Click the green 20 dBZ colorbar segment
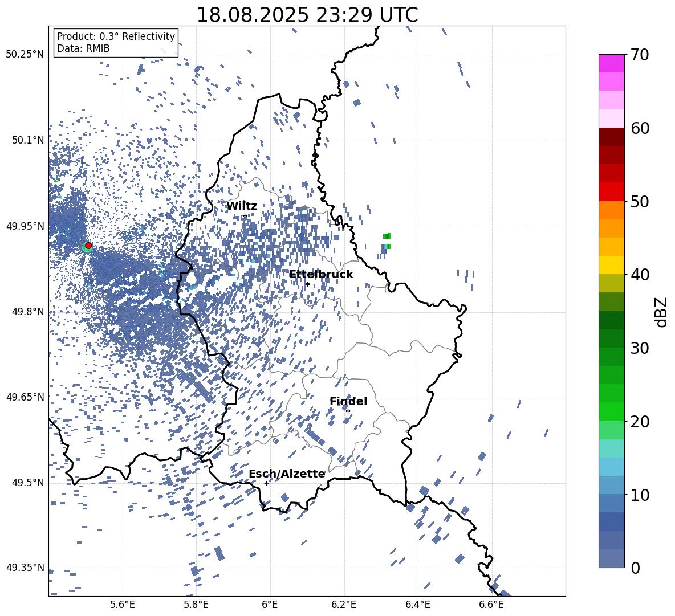This screenshot has width=675, height=616. pos(611,411)
